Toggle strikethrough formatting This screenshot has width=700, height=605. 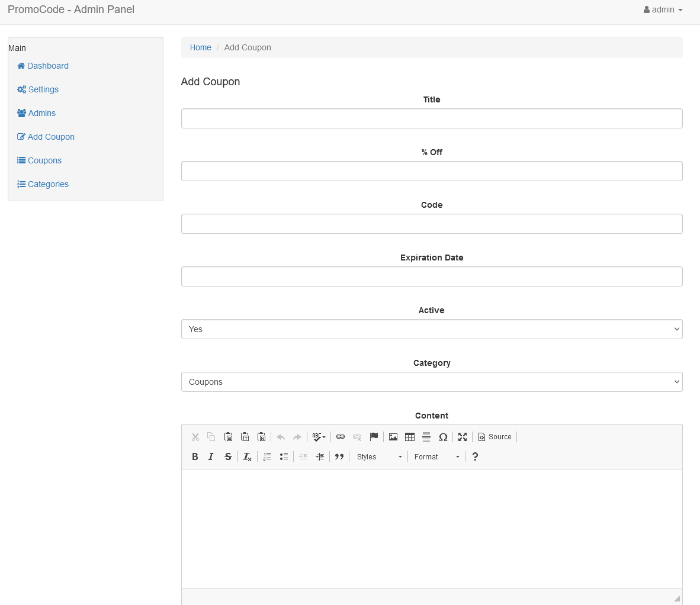pos(228,456)
